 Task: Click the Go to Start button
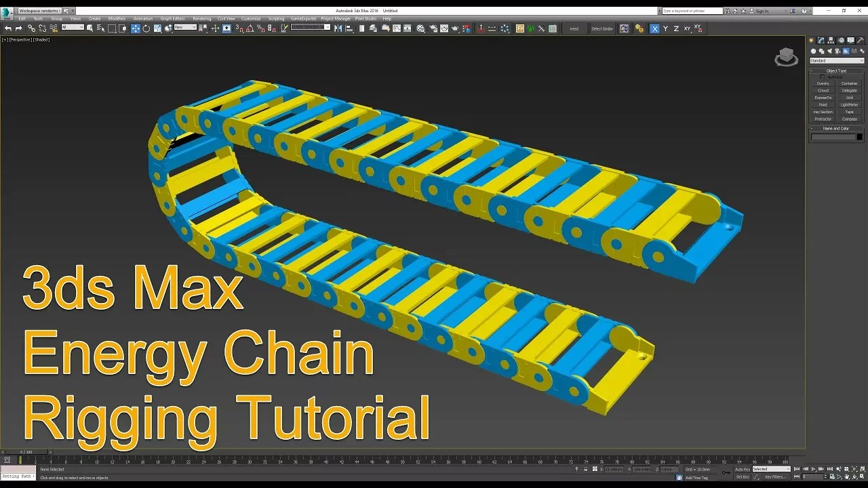[x=798, y=469]
